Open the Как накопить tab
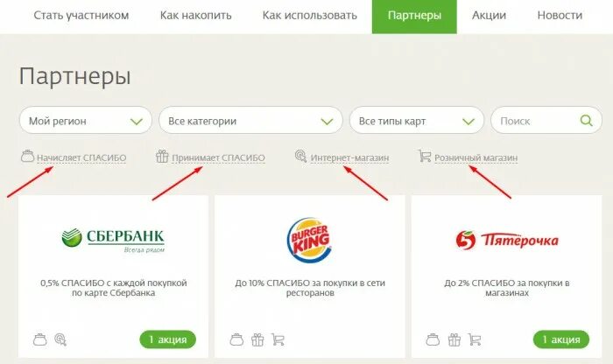This screenshot has height=364, width=613. [x=195, y=15]
